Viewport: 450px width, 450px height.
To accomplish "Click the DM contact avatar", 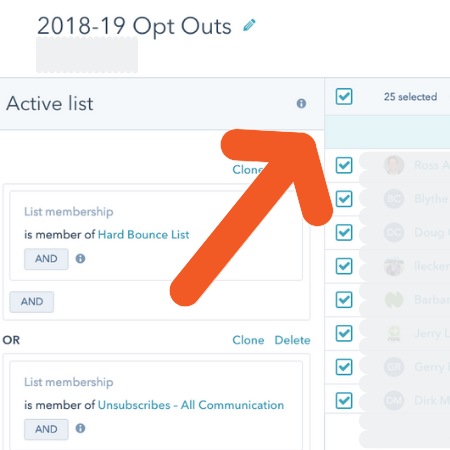I will pos(394,400).
